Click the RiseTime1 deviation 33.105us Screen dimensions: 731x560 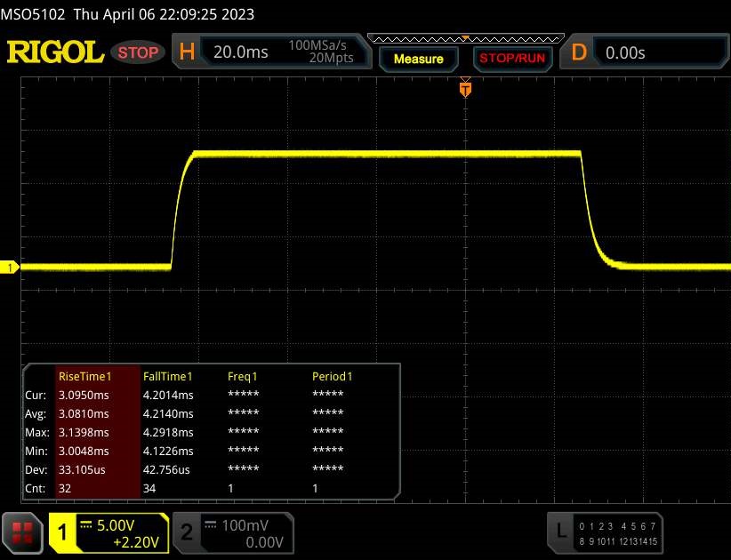82,469
